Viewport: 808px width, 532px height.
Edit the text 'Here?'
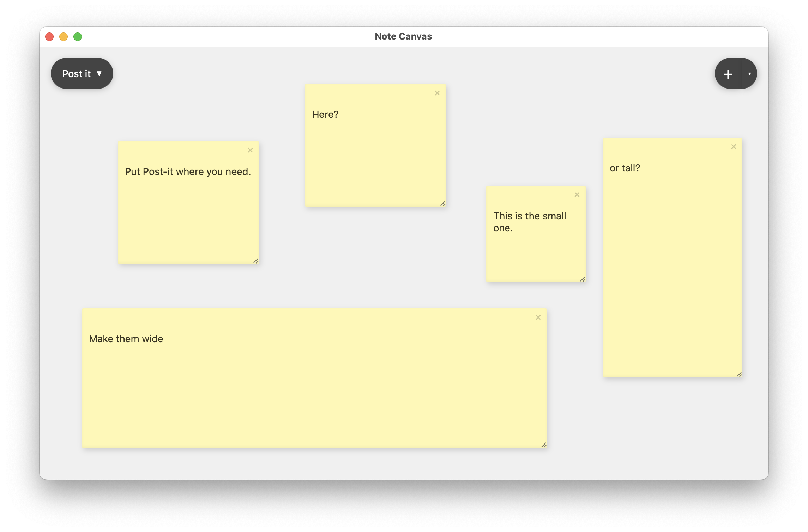(325, 115)
